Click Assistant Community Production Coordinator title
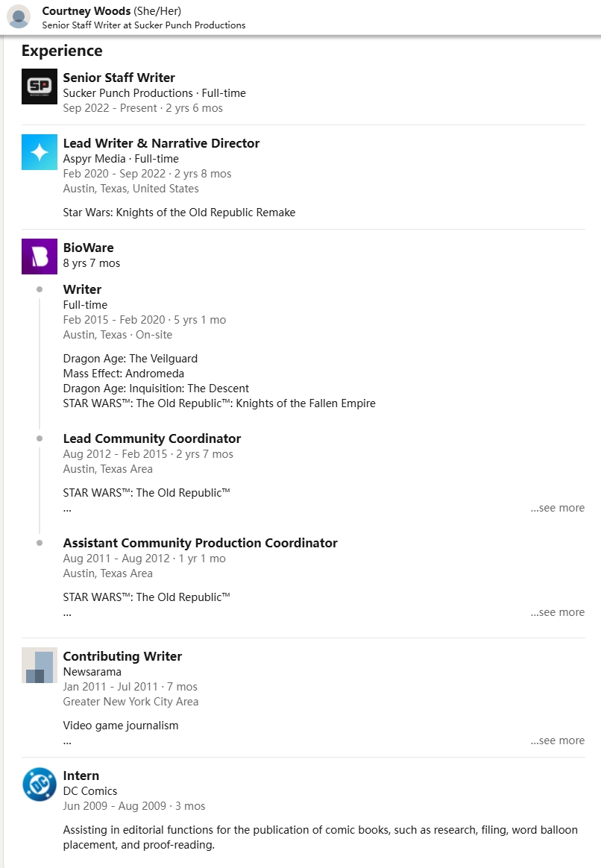601x868 pixels. pos(200,543)
